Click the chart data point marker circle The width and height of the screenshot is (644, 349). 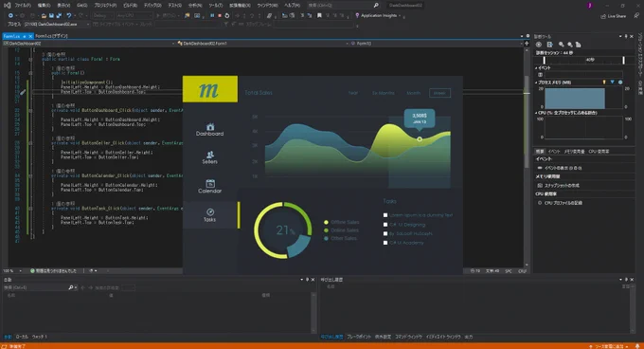click(x=420, y=139)
